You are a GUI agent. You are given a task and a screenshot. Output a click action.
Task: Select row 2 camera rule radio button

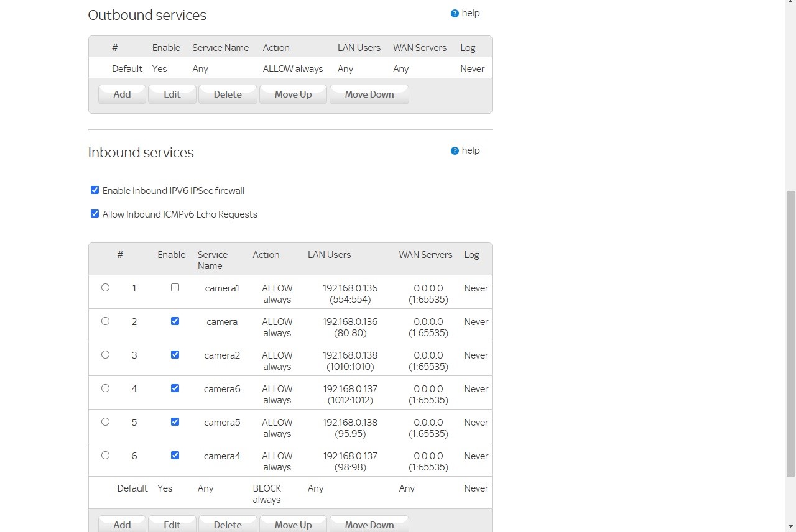coord(105,321)
